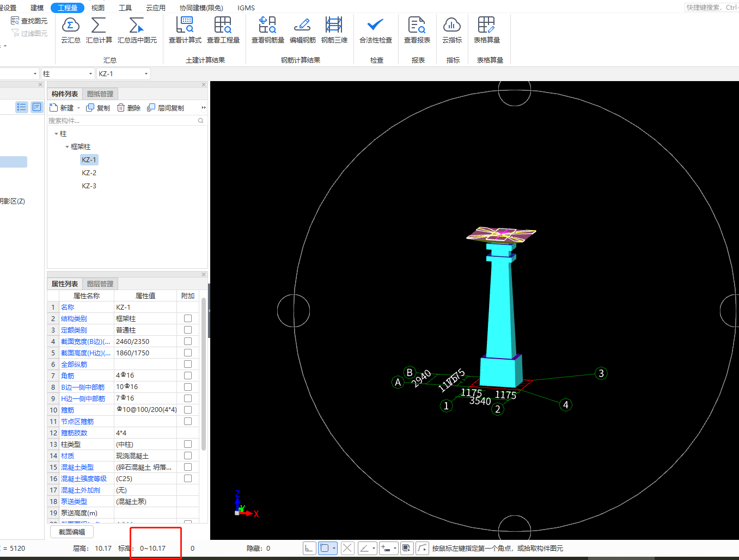
Task: Tick the 附加 checkbox for 箍筋
Action: 188,410
